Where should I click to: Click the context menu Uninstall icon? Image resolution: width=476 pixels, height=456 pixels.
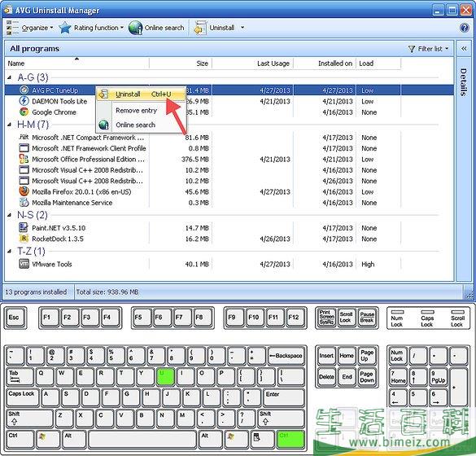[103, 94]
